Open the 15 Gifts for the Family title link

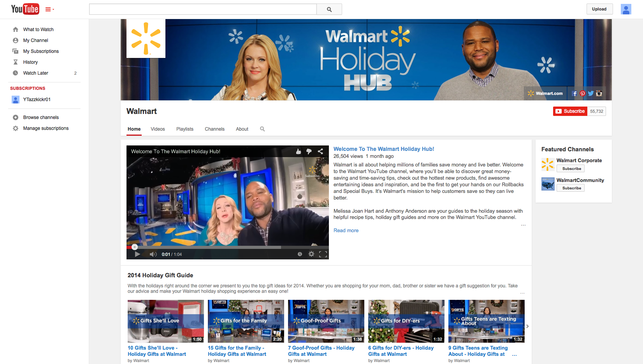coord(237,351)
